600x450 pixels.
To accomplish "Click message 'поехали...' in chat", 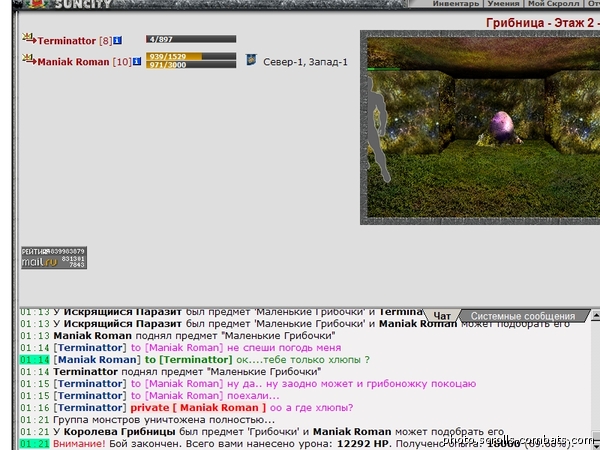I will tap(253, 396).
